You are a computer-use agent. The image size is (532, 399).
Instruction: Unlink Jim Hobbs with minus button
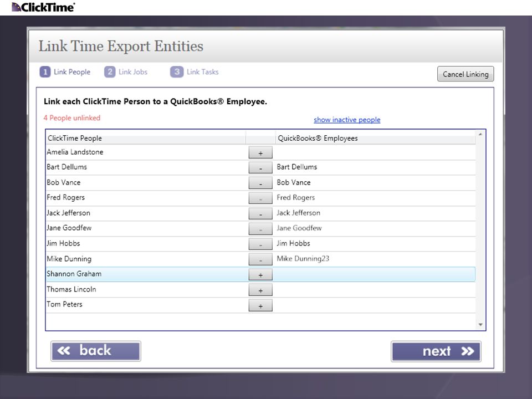pyautogui.click(x=260, y=244)
